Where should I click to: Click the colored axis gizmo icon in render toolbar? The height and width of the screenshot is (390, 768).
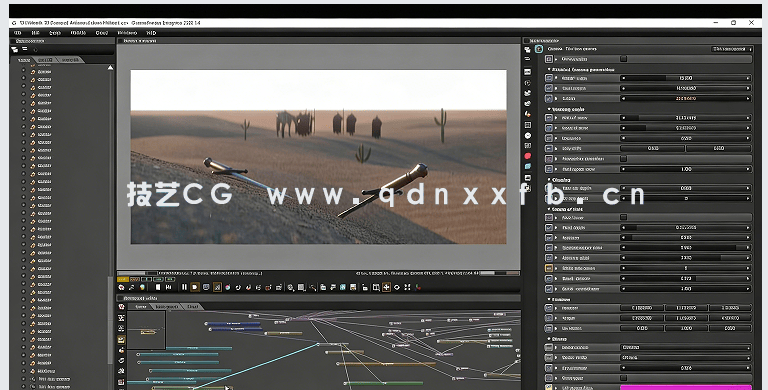pos(418,288)
